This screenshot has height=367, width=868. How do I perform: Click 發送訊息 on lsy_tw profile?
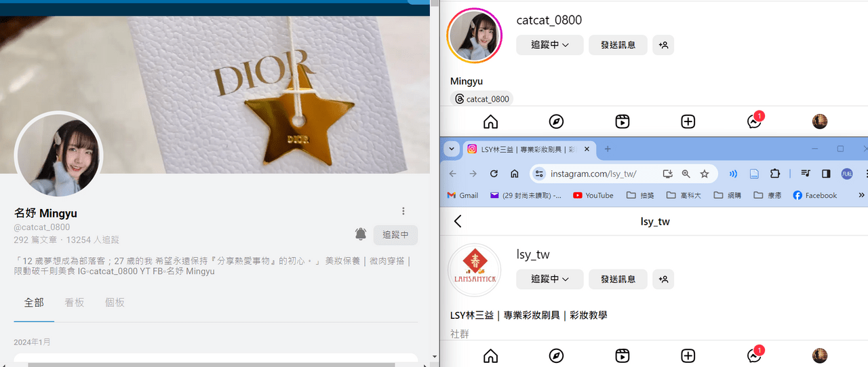(x=618, y=279)
